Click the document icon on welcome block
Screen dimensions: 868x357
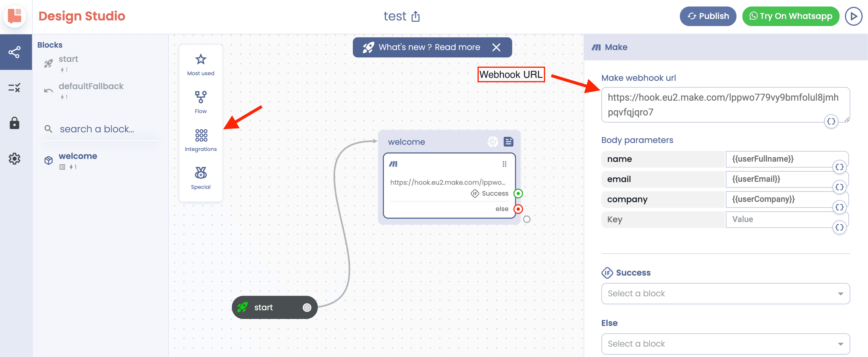[x=508, y=142]
